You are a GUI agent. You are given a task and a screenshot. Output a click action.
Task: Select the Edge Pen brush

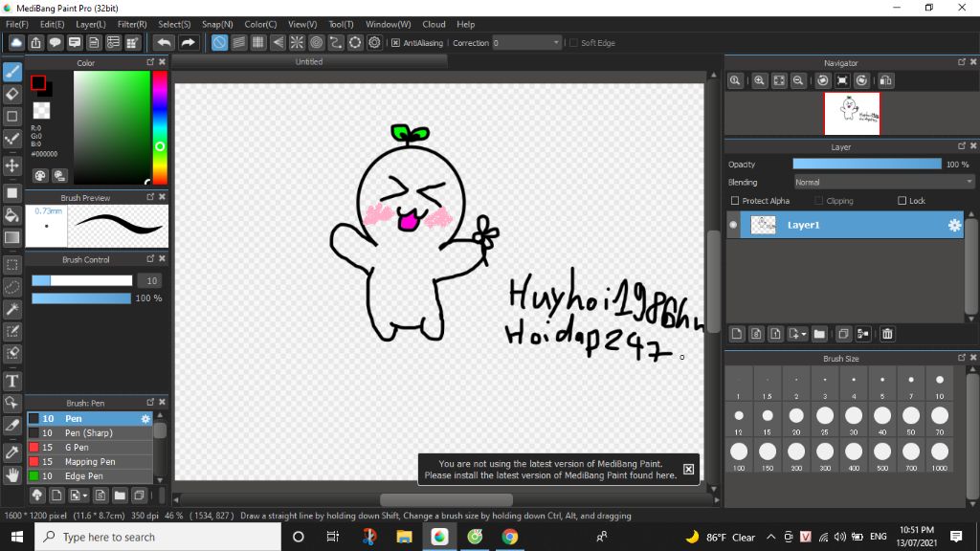coord(90,476)
